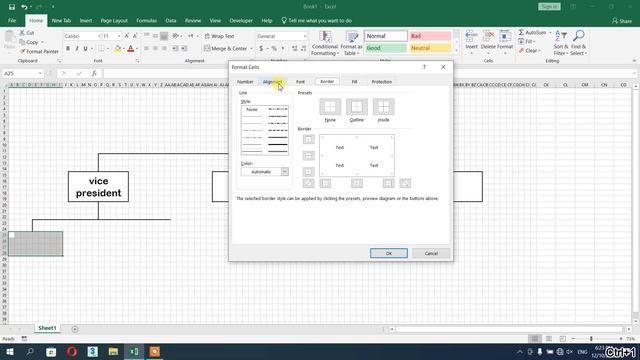Apply the Normal cell style
The image size is (640, 360).
coord(386,36)
